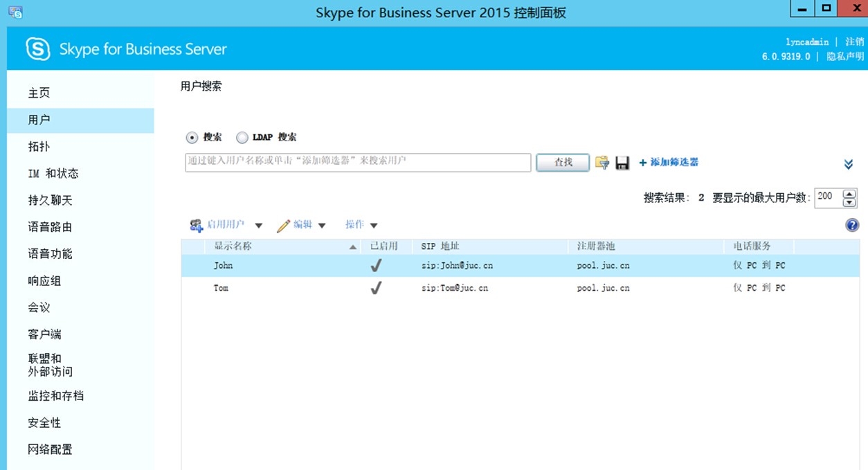Open saved query folder icon

[x=602, y=163]
